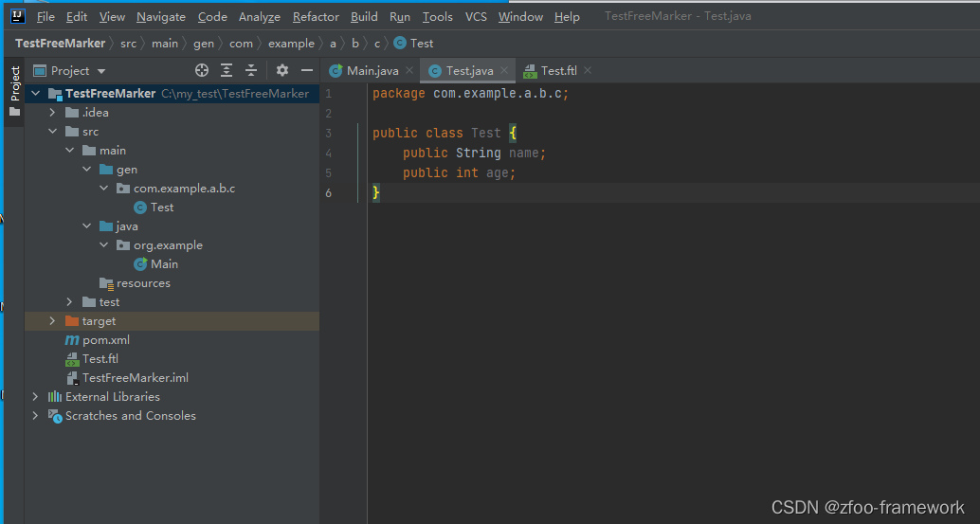The image size is (980, 524).
Task: Expand Scratches and Consoles node
Action: click(36, 415)
